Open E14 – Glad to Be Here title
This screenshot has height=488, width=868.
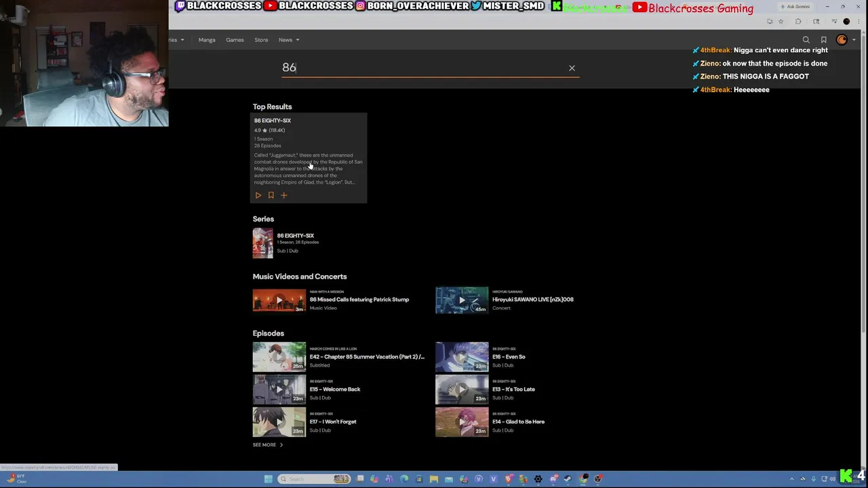(x=518, y=422)
